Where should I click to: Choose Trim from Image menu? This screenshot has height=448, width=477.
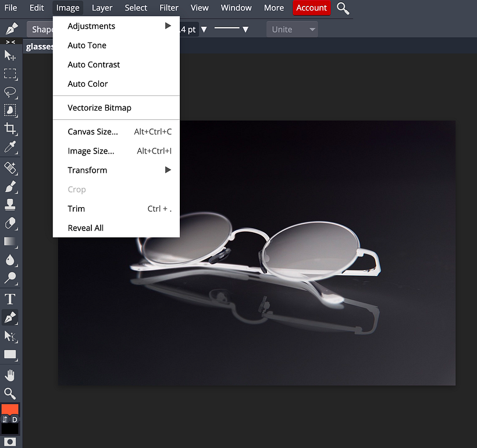click(116, 209)
